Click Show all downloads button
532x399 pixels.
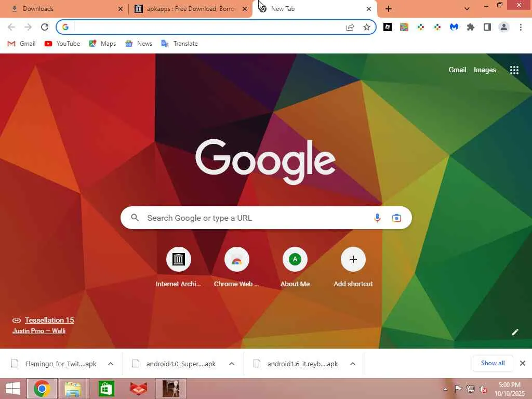[x=493, y=363]
